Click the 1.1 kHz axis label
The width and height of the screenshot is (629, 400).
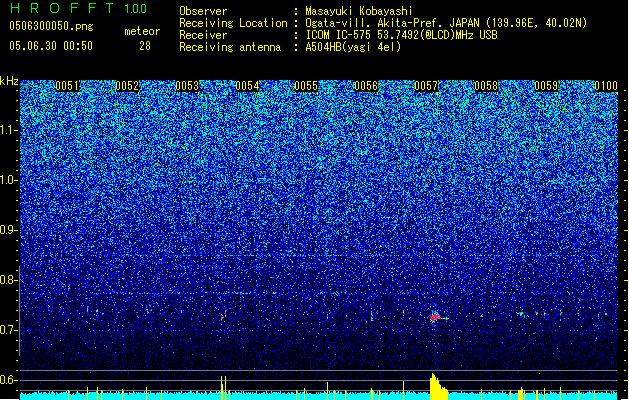[x=8, y=130]
